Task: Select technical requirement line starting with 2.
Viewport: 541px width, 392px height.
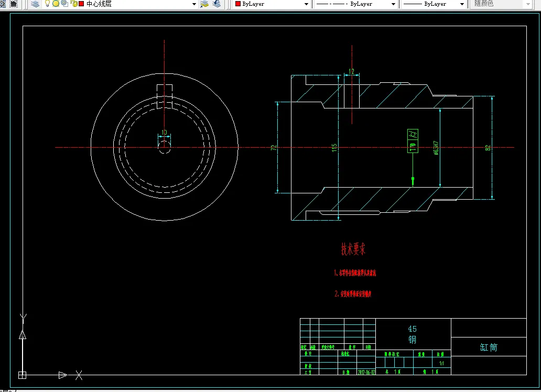Action: 353,293
